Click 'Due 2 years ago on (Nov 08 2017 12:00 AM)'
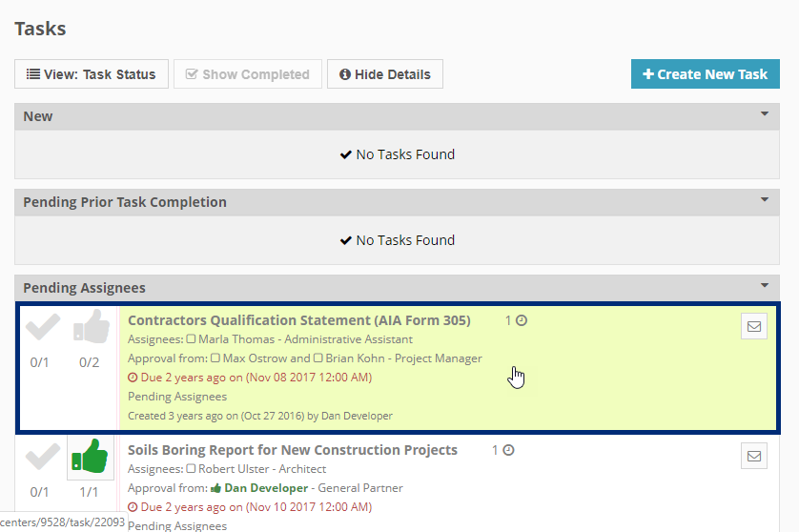 (x=256, y=378)
